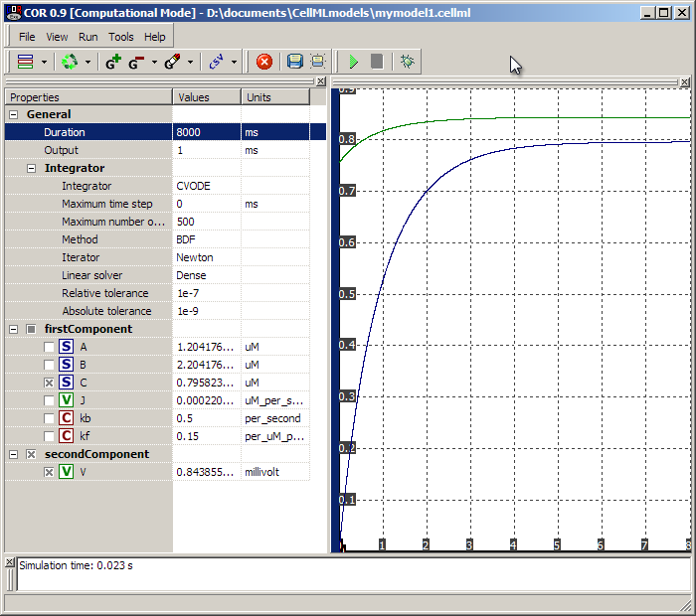Open dropdown next to eraser graph icon
This screenshot has width=696, height=616.
[191, 62]
